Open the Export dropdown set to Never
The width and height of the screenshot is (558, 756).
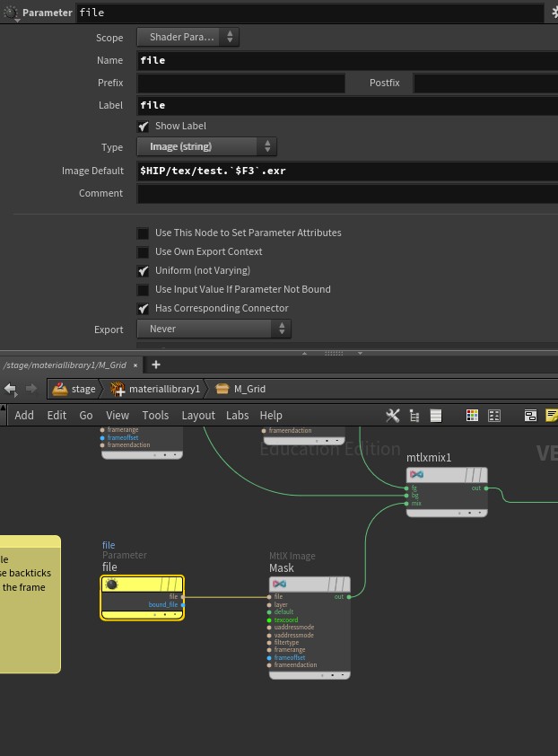[x=214, y=330]
